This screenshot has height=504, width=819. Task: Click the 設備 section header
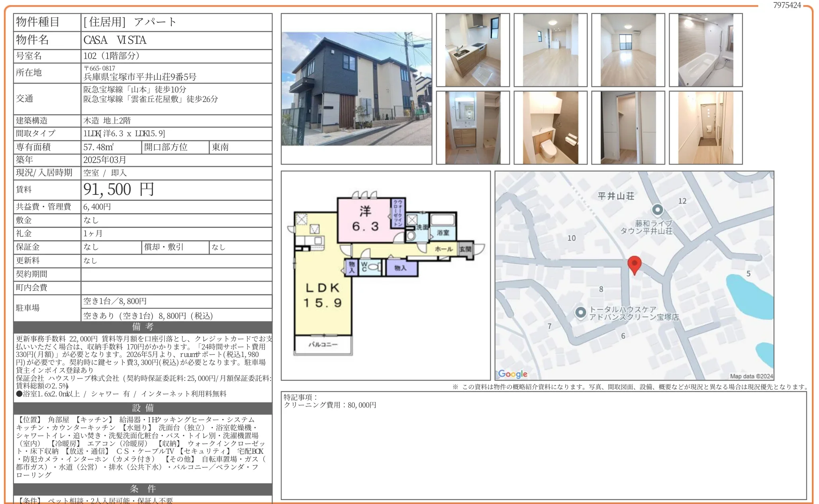[x=143, y=408]
